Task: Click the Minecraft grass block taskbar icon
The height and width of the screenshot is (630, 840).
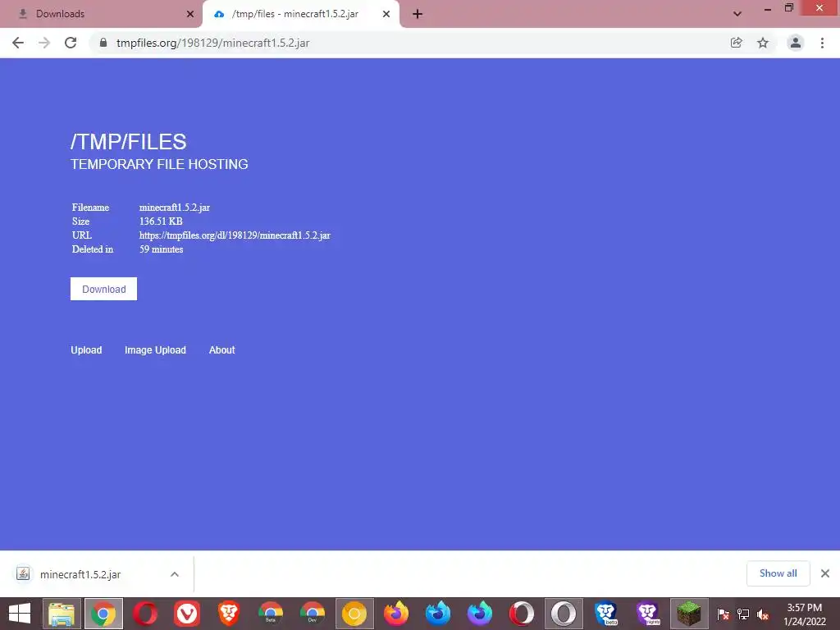Action: pos(689,614)
